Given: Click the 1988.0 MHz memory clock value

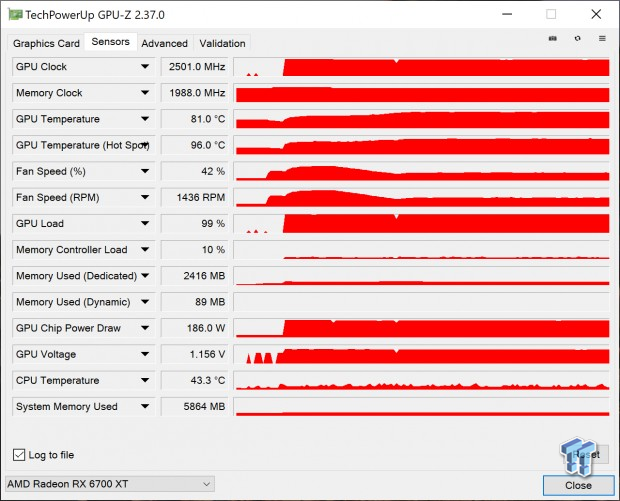Looking at the screenshot, I should click(x=194, y=93).
